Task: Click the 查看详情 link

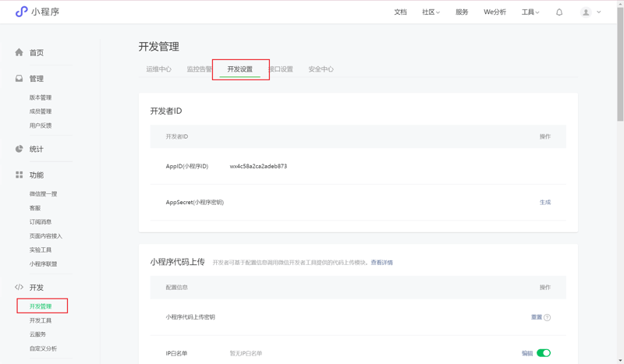Action: tap(381, 263)
